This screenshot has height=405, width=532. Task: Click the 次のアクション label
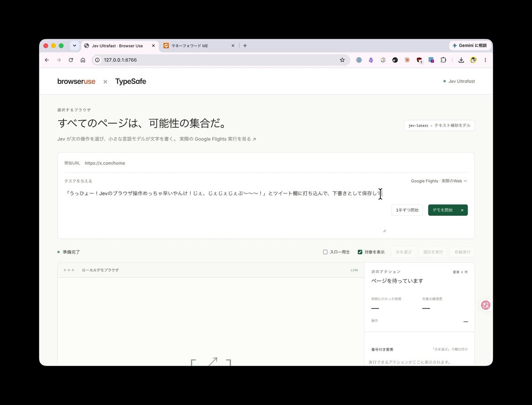(x=386, y=272)
